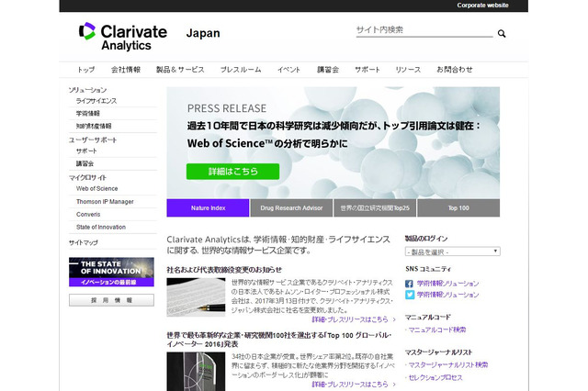
Task: Open the トップ menu item
Action: pos(85,70)
